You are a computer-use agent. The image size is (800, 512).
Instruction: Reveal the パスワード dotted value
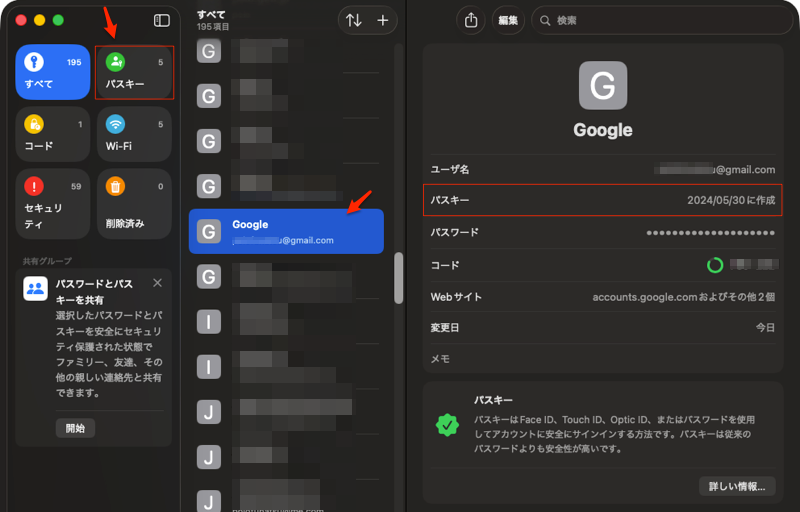click(x=711, y=233)
